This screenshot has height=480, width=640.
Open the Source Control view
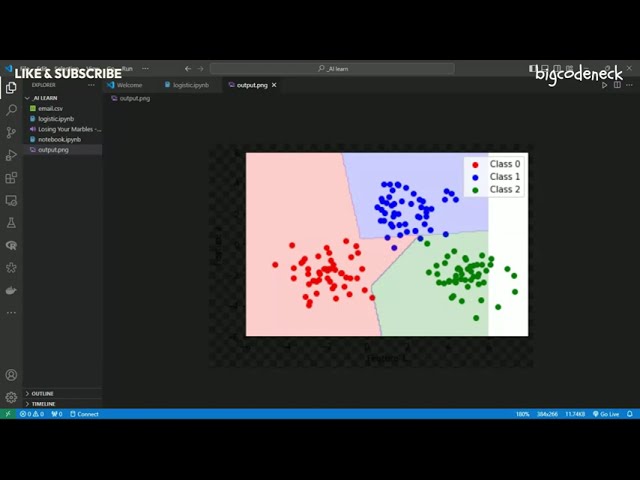coord(11,132)
